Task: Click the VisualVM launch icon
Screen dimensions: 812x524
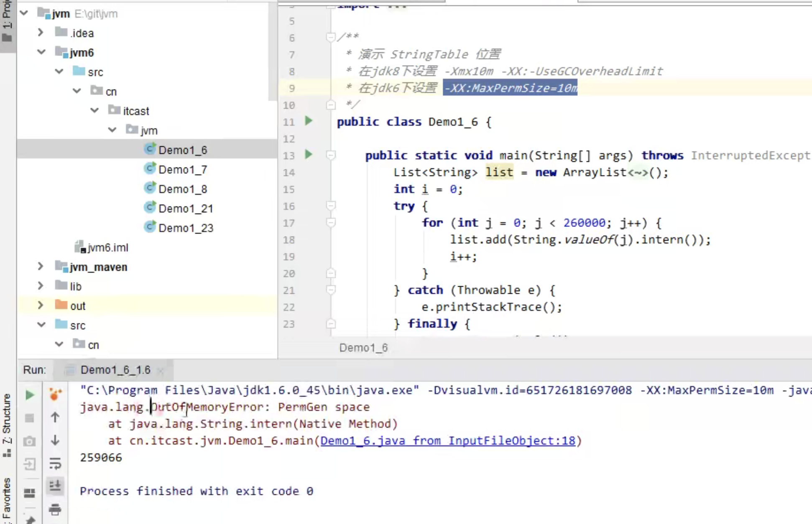Action: pos(55,394)
